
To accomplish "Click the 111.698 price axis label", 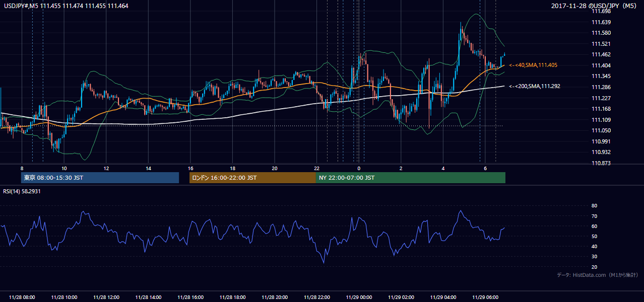I will pos(601,11).
